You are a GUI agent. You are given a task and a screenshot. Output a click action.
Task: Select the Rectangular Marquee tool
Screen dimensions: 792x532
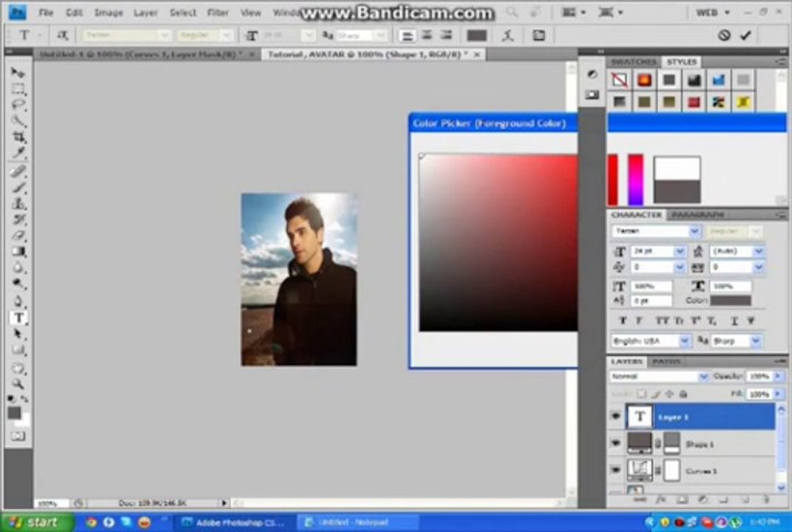(18, 89)
